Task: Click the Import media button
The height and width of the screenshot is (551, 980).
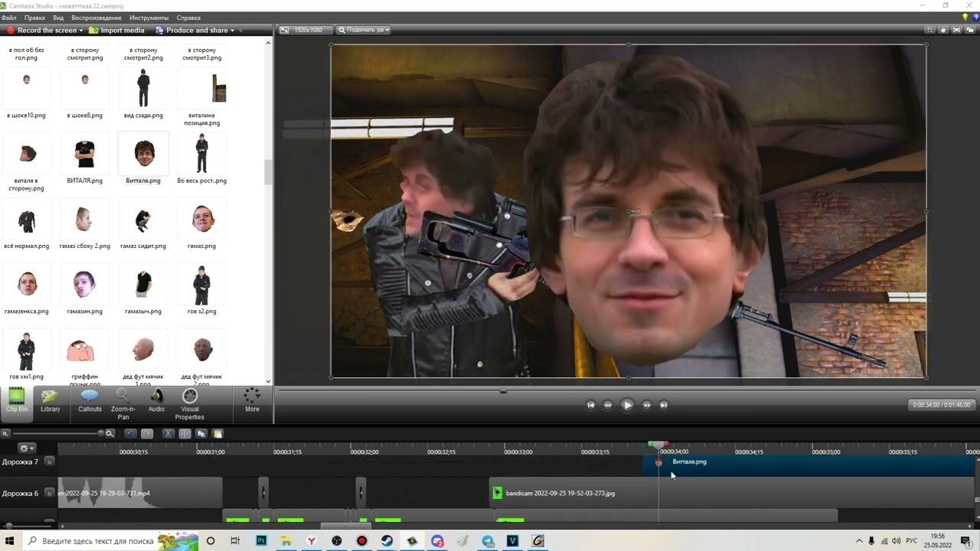Action: pos(116,31)
